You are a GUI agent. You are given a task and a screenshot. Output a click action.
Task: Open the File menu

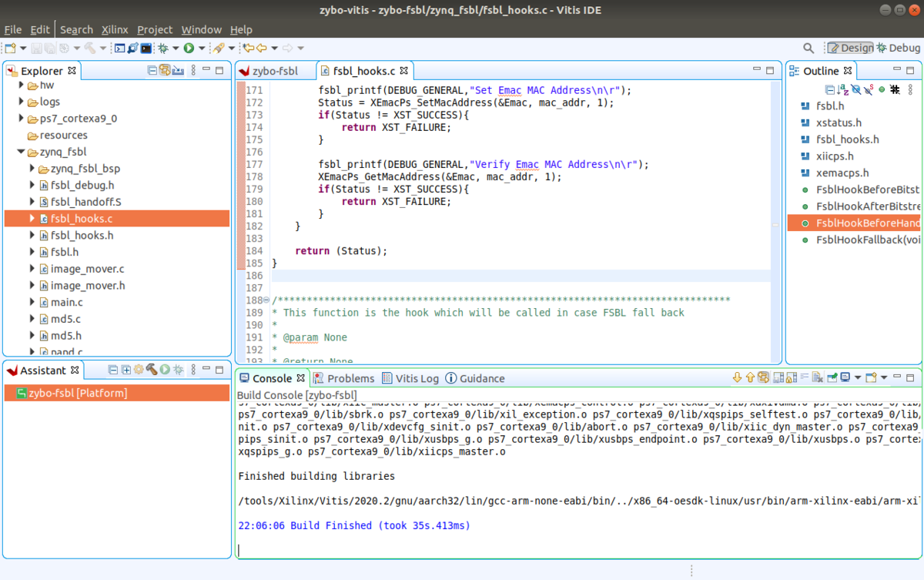click(13, 29)
